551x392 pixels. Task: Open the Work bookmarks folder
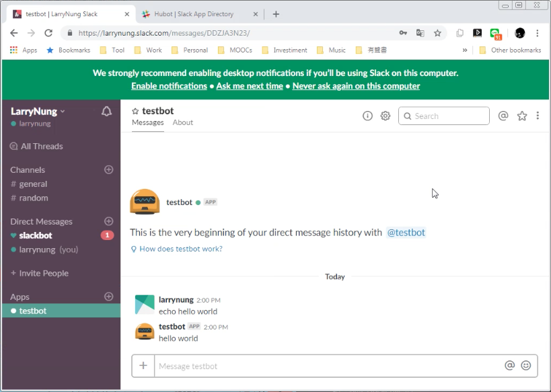[148, 50]
